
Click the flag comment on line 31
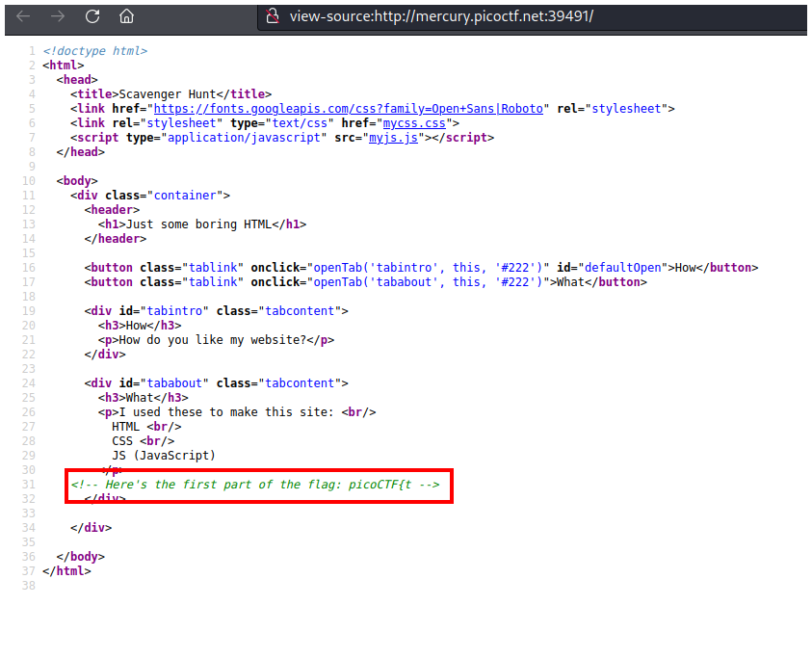tap(255, 485)
